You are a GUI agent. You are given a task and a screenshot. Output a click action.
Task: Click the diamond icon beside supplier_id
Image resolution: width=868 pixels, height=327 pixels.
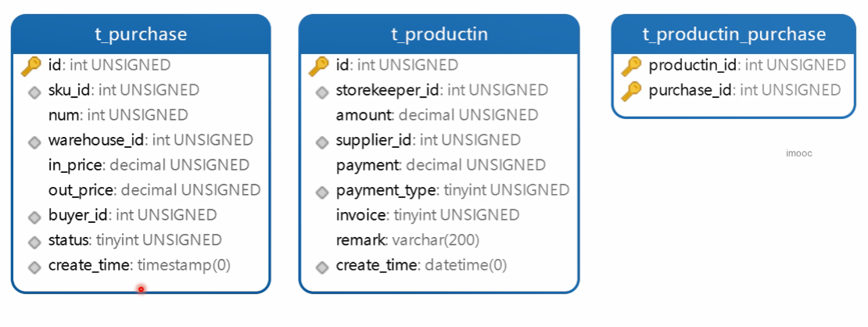click(321, 142)
